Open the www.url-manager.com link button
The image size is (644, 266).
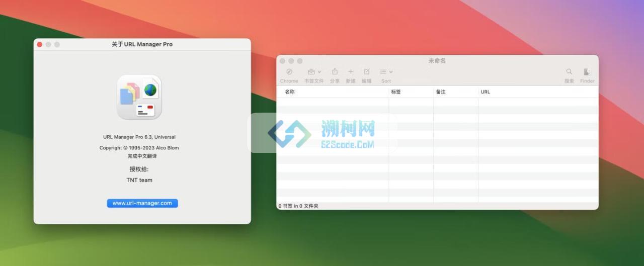click(x=142, y=203)
